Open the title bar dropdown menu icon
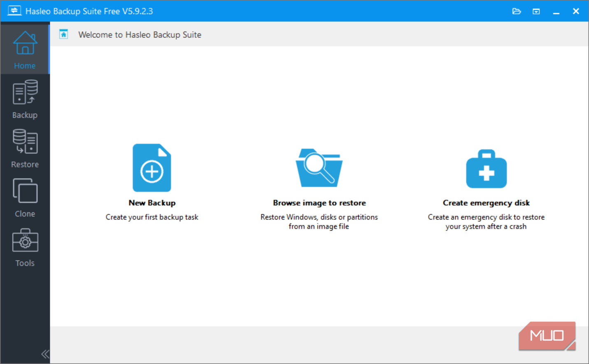The width and height of the screenshot is (589, 364). click(x=536, y=11)
